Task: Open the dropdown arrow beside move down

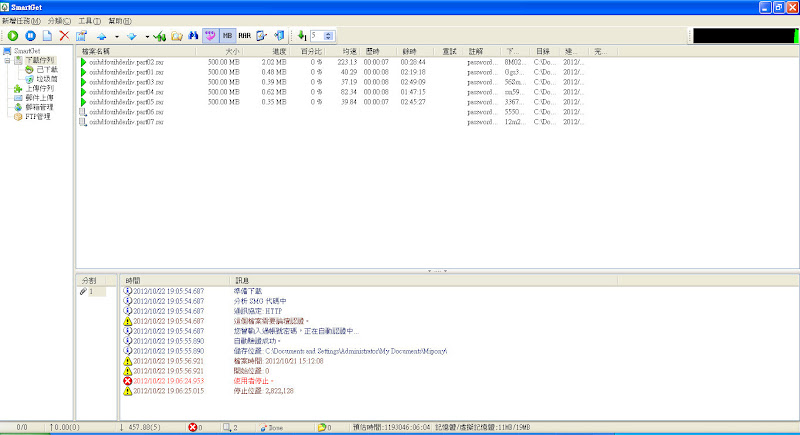Action: pos(146,35)
